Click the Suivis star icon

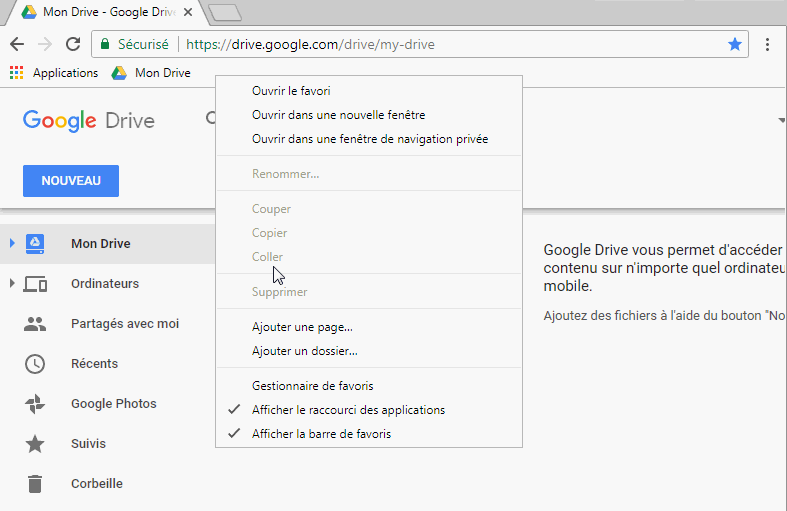pyautogui.click(x=35, y=444)
